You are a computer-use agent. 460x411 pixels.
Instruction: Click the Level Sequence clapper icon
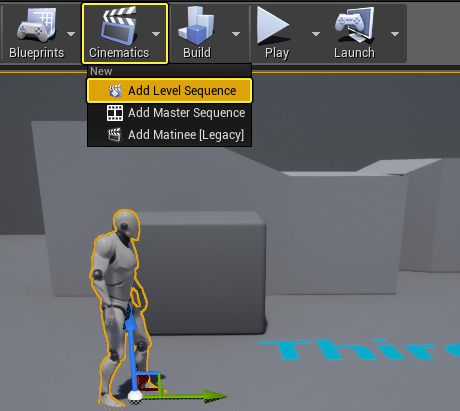(115, 91)
